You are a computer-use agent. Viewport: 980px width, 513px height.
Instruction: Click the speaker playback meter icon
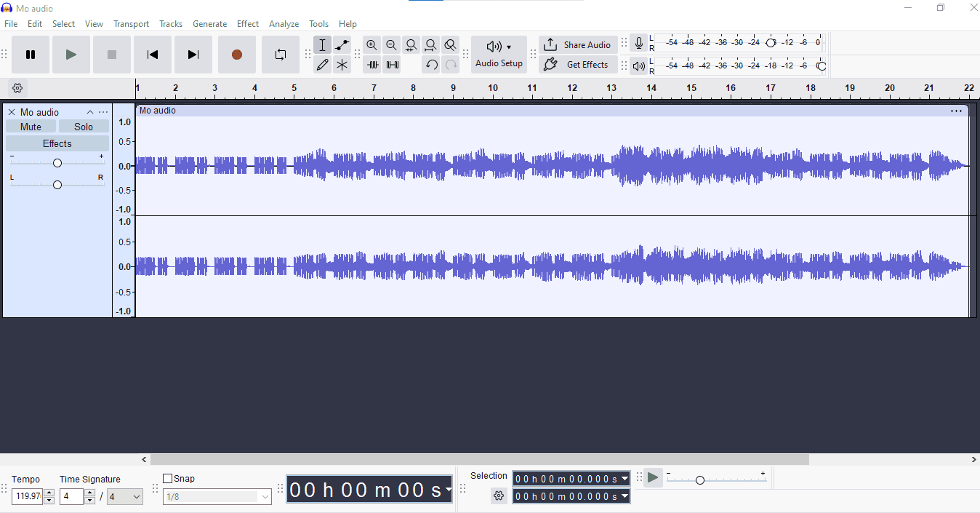(x=639, y=66)
